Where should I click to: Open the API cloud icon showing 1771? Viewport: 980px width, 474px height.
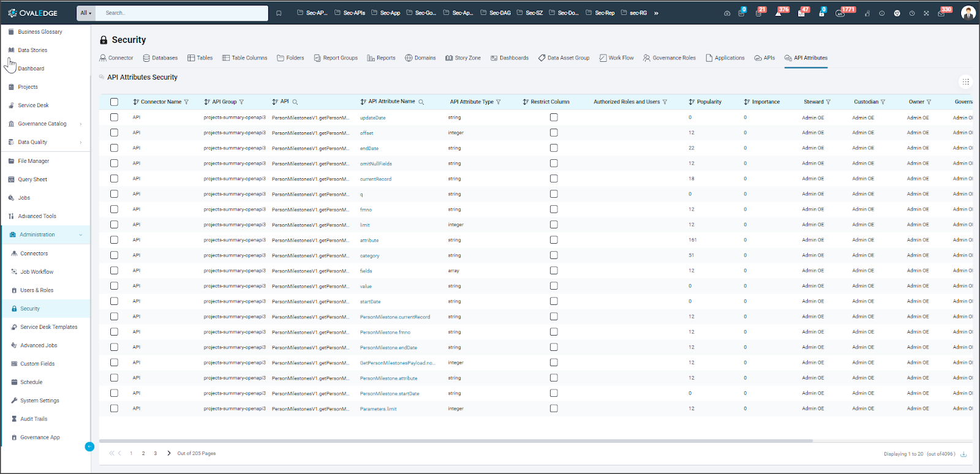[x=841, y=12]
